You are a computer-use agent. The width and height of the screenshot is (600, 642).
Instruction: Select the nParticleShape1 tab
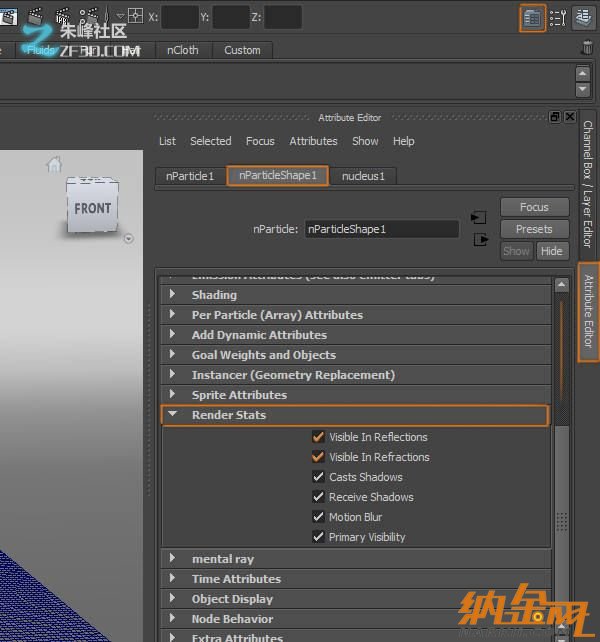tap(278, 176)
